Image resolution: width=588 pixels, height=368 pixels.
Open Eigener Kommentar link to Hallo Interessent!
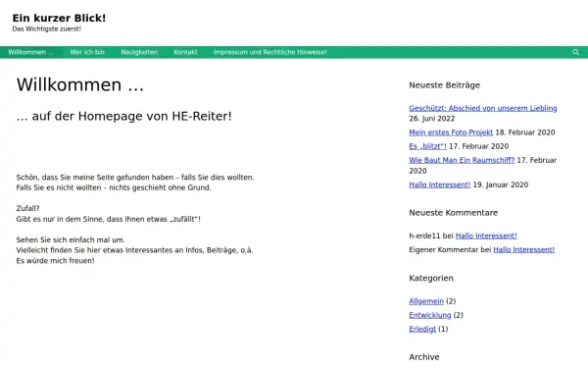524,249
